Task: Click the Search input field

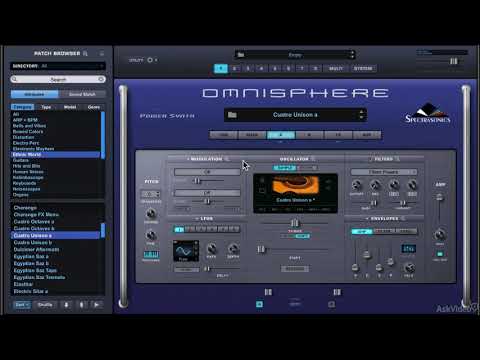Action: pos(58,79)
